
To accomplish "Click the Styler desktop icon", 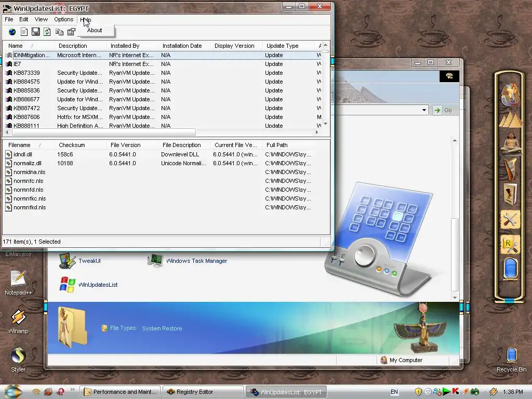I will (x=18, y=360).
